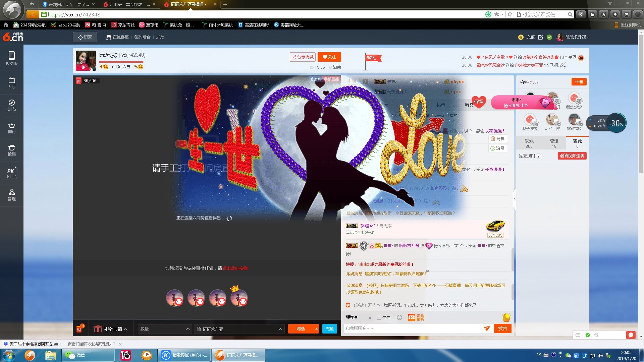Click the streamer avatar thumbnail
The height and width of the screenshot is (362, 644).
coord(86,61)
